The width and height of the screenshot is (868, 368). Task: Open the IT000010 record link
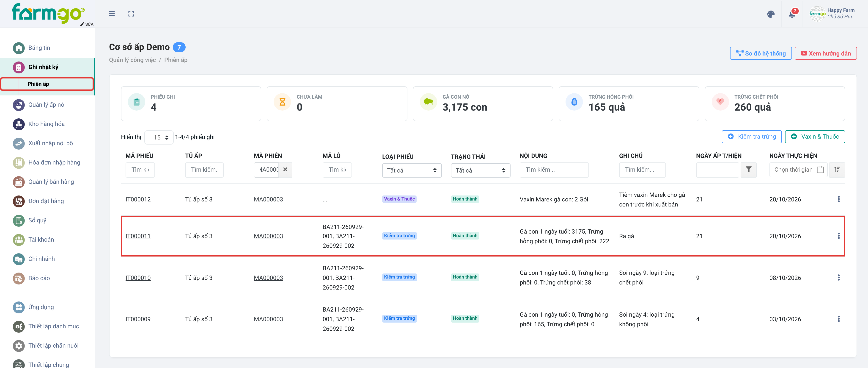tap(138, 278)
